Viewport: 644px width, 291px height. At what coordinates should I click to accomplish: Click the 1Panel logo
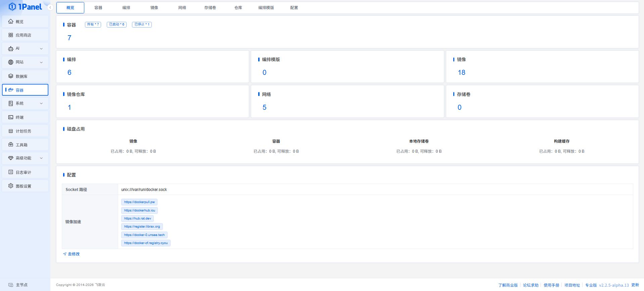25,7
